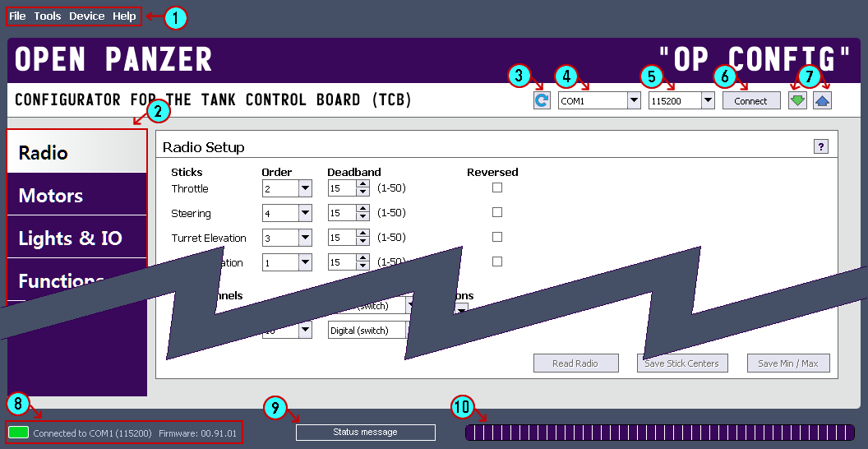Open Throttle channel order dropdown
The height and width of the screenshot is (449, 868).
304,188
